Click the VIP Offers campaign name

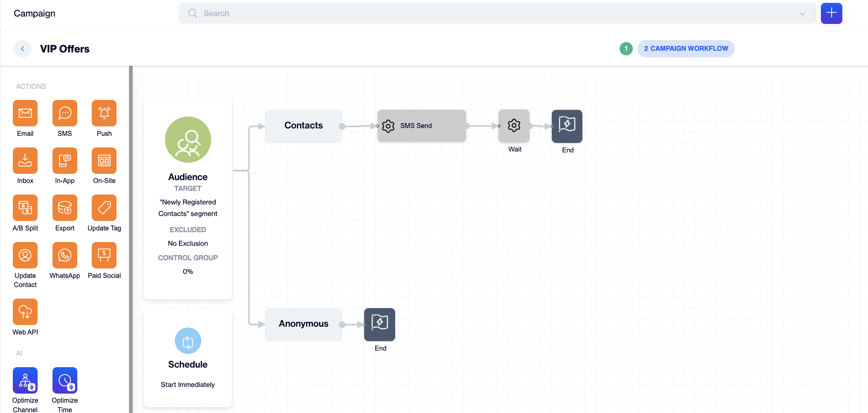coord(65,49)
